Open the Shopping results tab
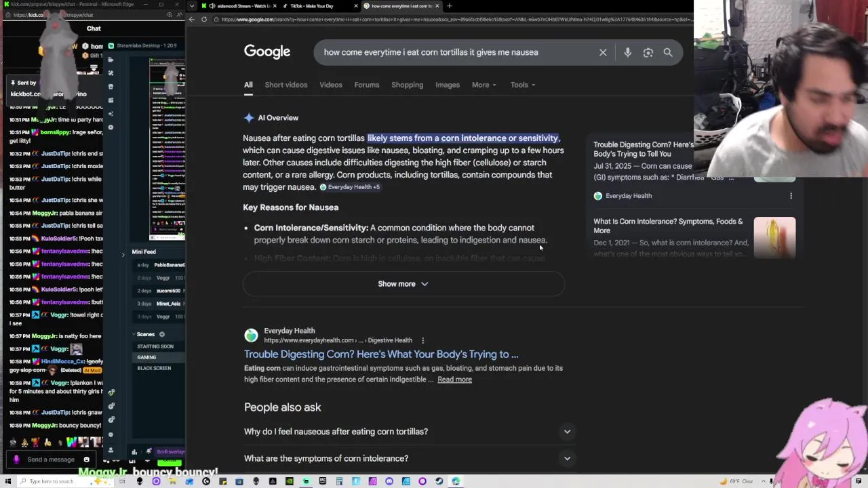Viewport: 868px width, 488px height. (407, 85)
